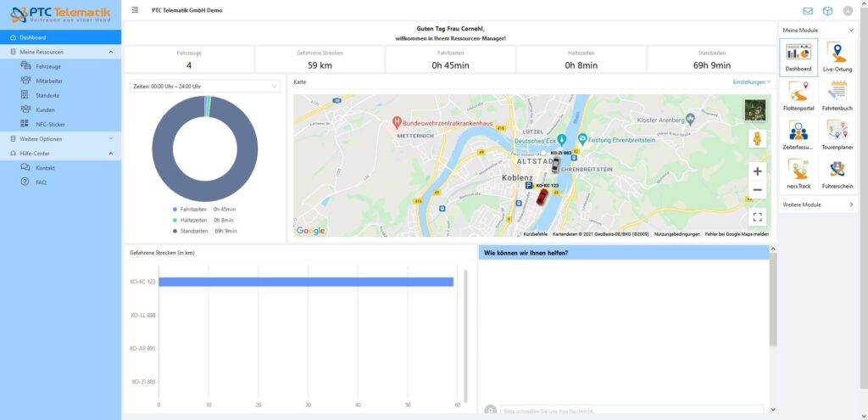Open the Flottenportal module
This screenshot has width=868, height=420.
(x=798, y=95)
